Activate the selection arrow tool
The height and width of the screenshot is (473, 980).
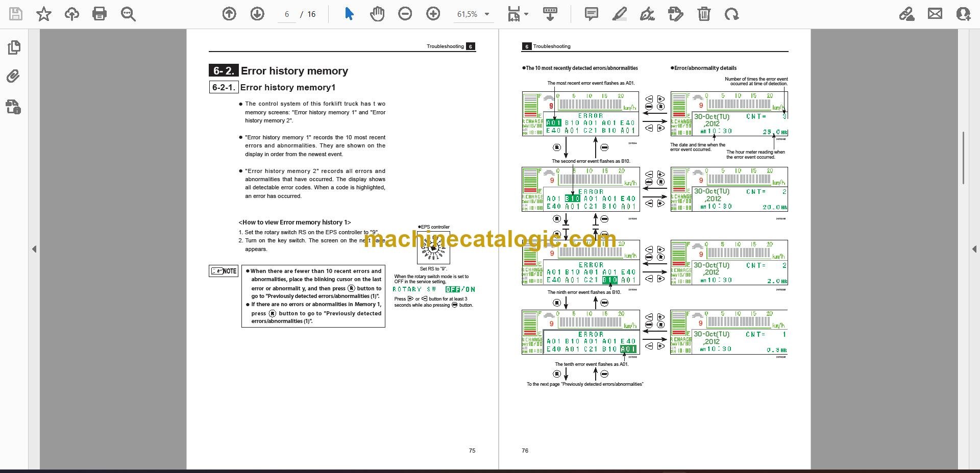pyautogui.click(x=349, y=14)
